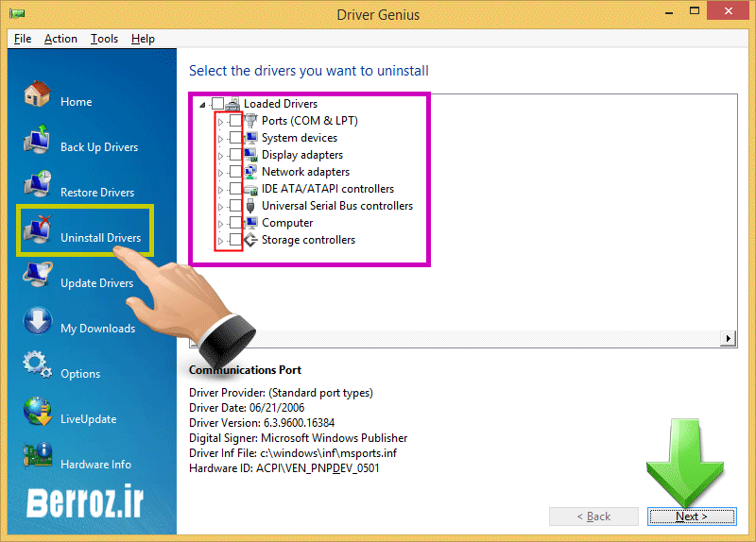
Task: Click the Universal Serial Bus controllers icon
Action: pos(250,206)
